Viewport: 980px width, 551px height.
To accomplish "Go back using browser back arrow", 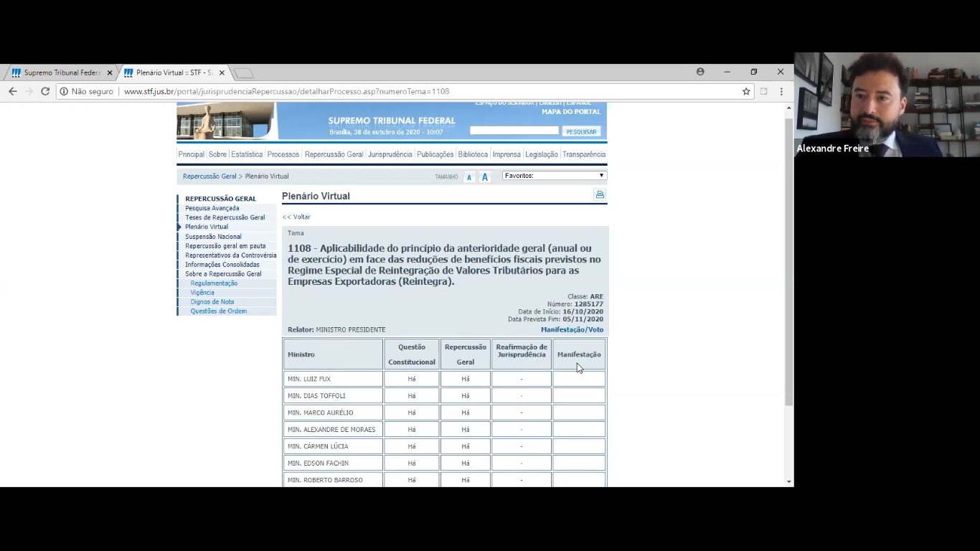I will pyautogui.click(x=12, y=92).
